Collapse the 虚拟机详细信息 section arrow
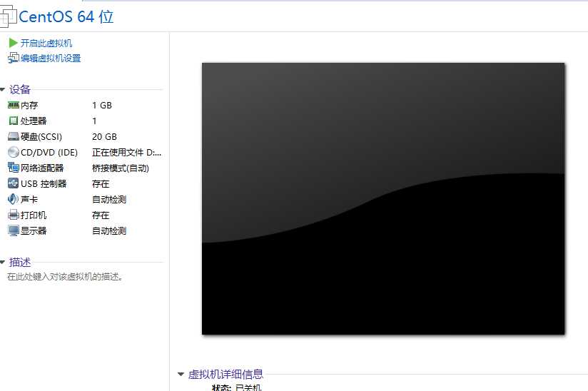The width and height of the screenshot is (588, 391). pos(181,374)
